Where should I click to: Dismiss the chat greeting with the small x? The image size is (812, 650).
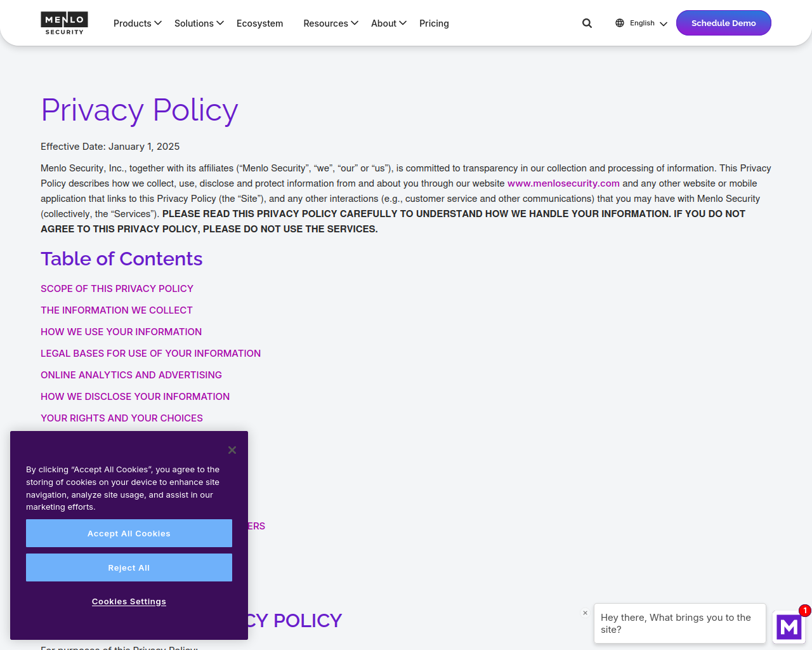(x=585, y=613)
